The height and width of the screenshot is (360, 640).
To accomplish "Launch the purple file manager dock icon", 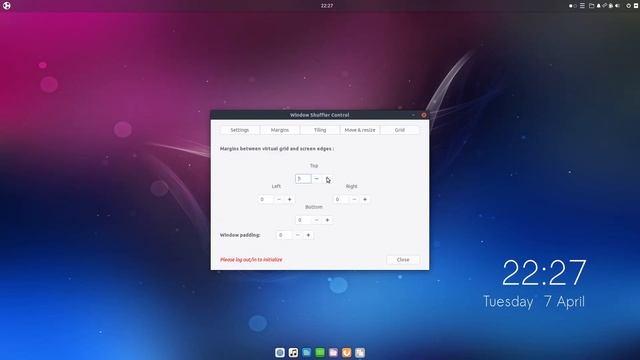I will [x=333, y=353].
